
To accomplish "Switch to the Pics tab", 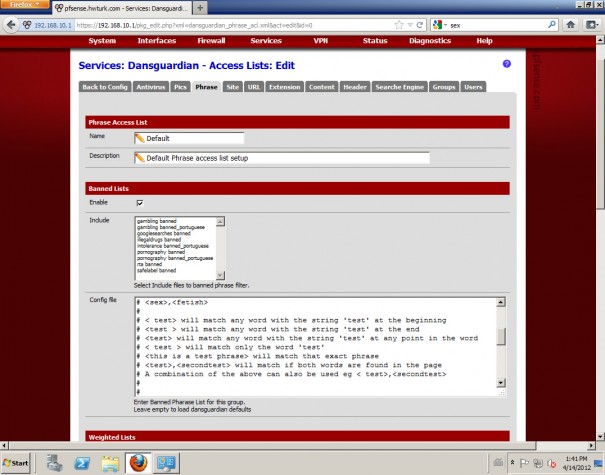I will (180, 87).
